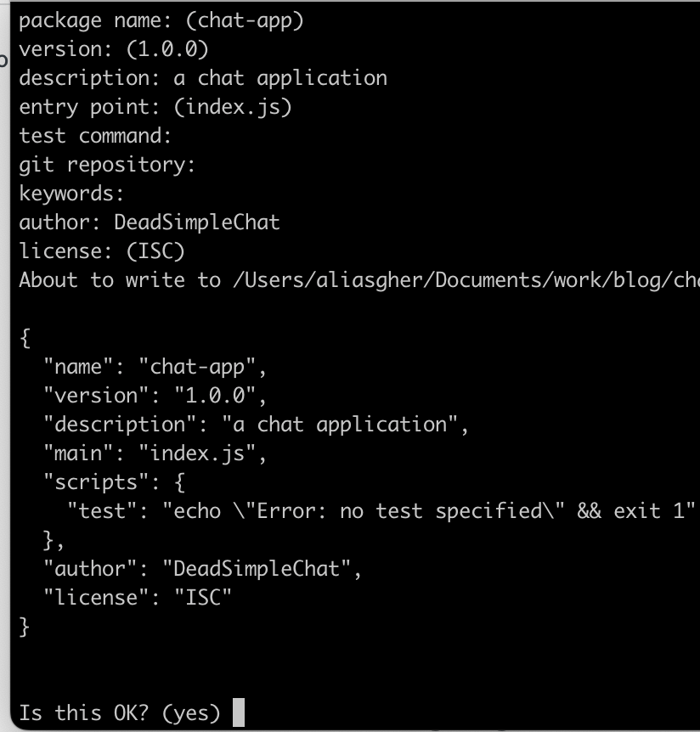
Task: Click the 'description: a chat application' line
Action: coord(203,78)
